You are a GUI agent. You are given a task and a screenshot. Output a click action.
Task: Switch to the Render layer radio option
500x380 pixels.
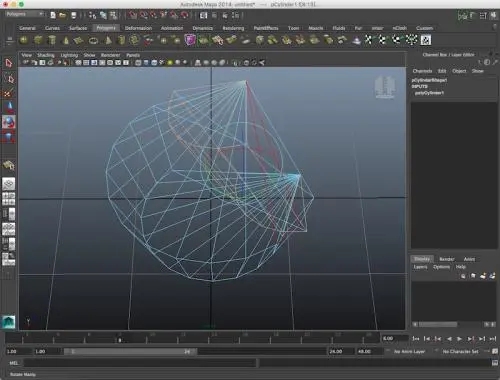(447, 259)
